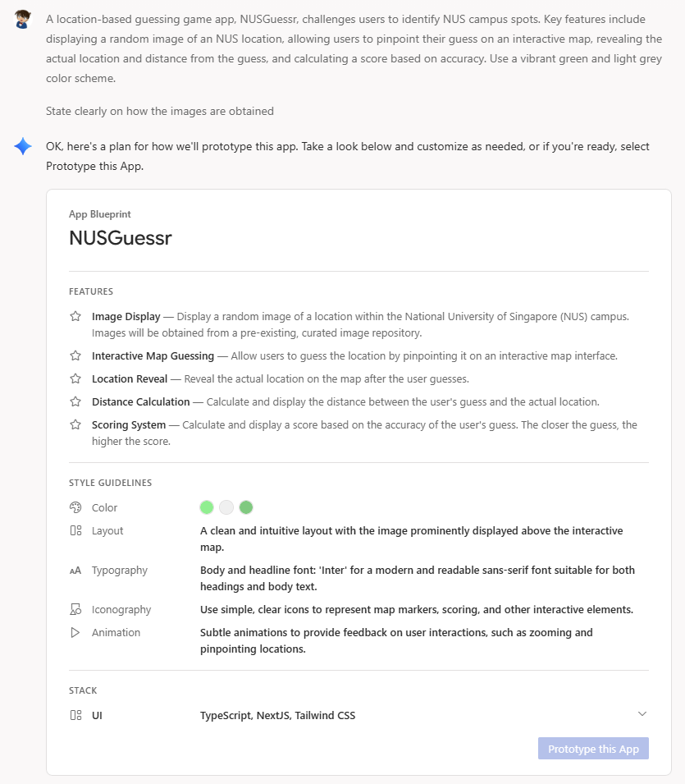The image size is (685, 784).
Task: Click the star icon beside Image Display
Action: tap(75, 316)
